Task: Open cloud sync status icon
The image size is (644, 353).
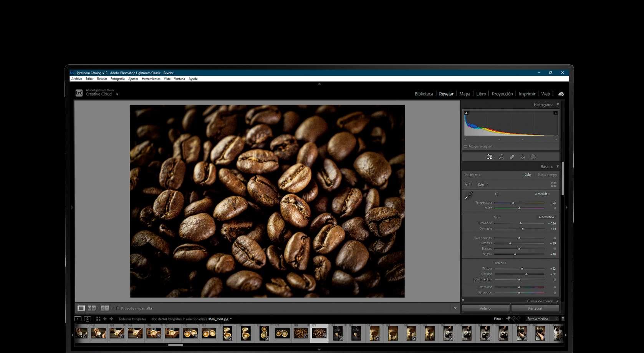Action: (x=561, y=94)
